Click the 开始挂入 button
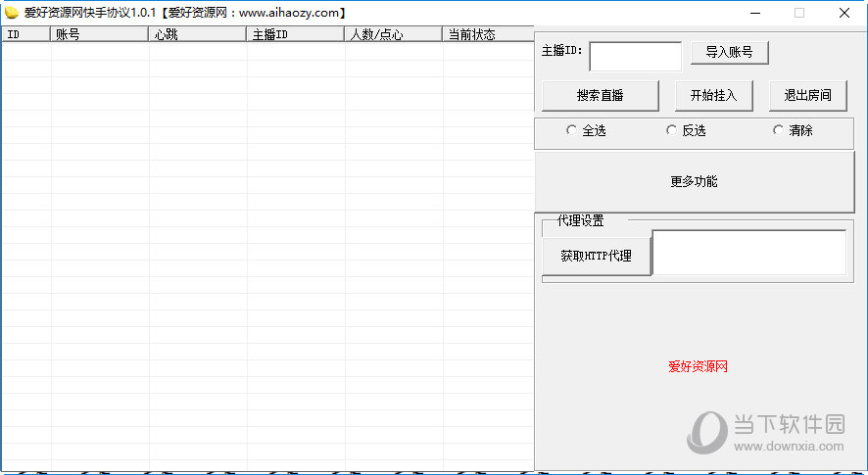 [x=713, y=96]
